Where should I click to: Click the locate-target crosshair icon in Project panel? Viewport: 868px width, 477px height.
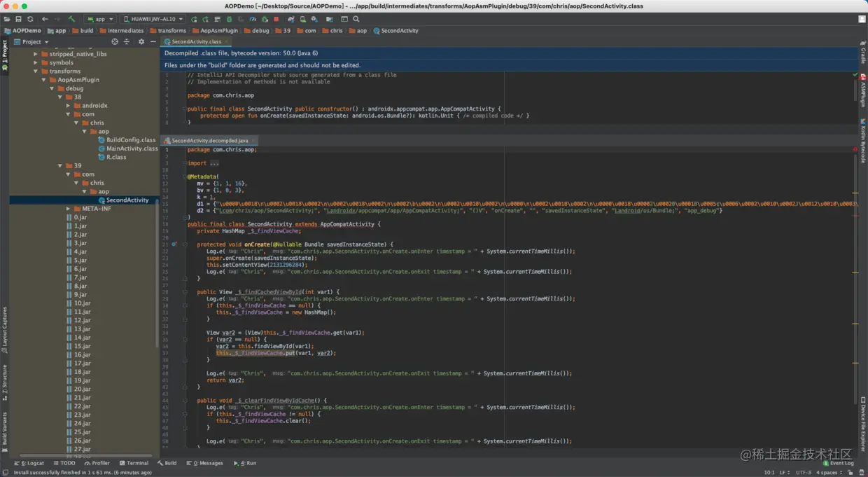point(115,41)
